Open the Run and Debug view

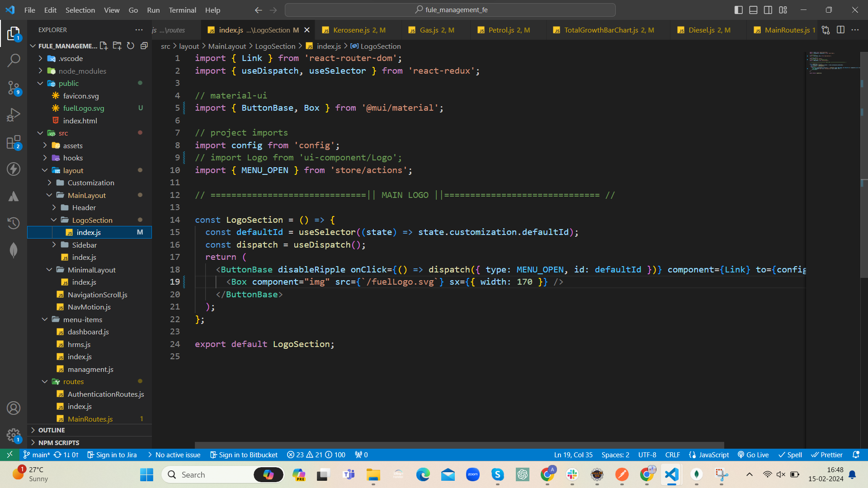[14, 115]
